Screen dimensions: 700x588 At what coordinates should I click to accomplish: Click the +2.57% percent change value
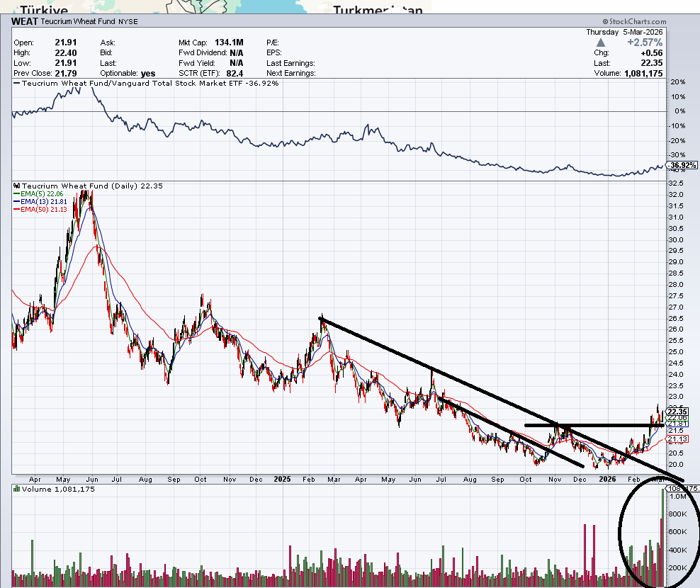[x=645, y=43]
